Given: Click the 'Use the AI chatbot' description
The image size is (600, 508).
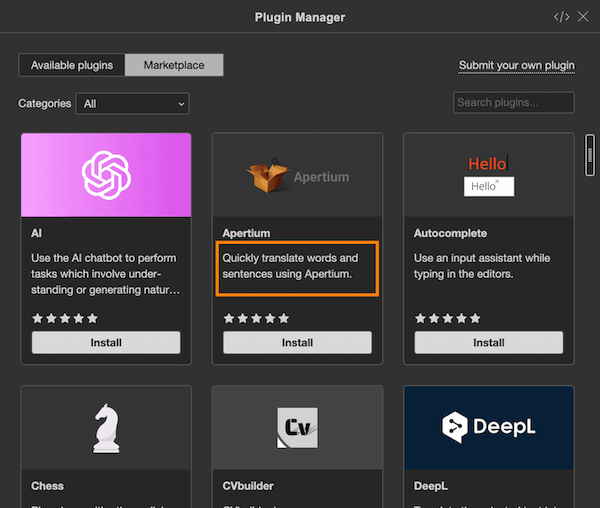Looking at the screenshot, I should pos(105,274).
